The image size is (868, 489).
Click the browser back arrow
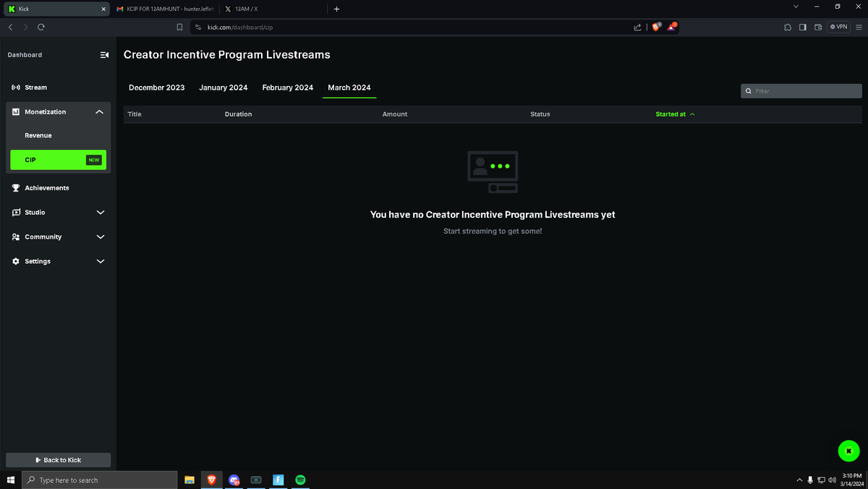[10, 27]
